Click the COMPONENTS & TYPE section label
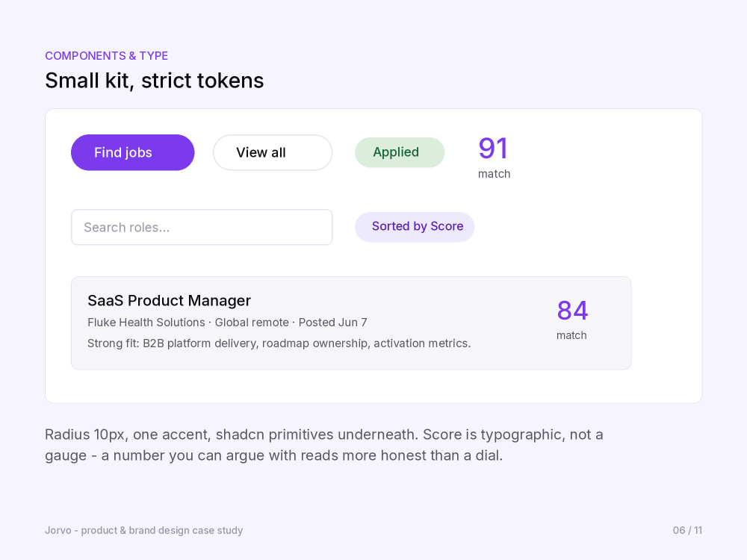This screenshot has width=747, height=560. pos(106,56)
